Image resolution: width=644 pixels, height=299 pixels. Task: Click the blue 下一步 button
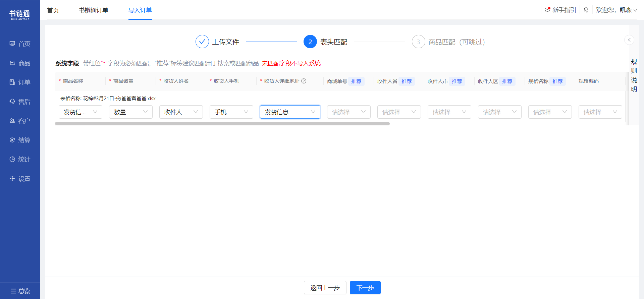(365, 288)
